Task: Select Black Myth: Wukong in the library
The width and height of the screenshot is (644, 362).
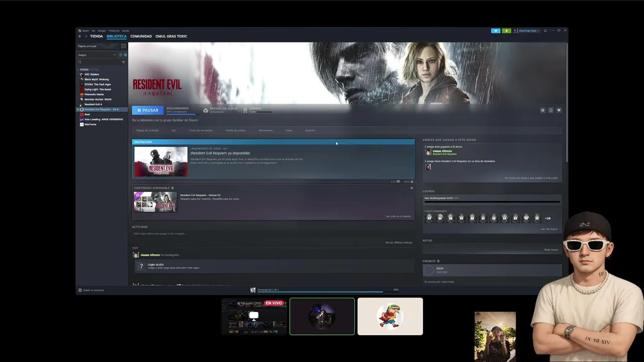Action: [x=96, y=79]
